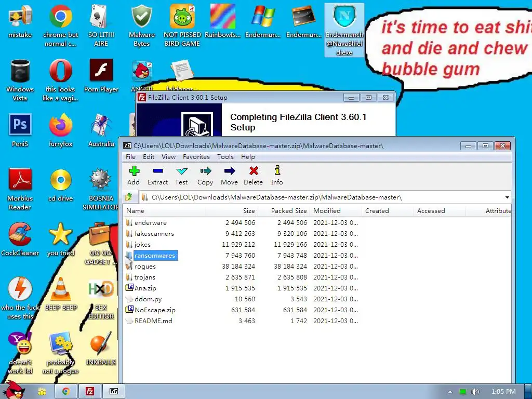Select the NoEscape.zip file
This screenshot has width=532, height=399.
[155, 310]
